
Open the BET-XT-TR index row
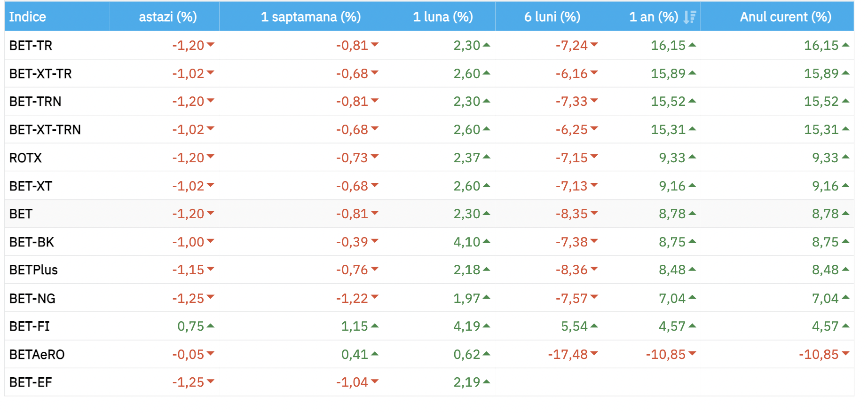pos(40,74)
